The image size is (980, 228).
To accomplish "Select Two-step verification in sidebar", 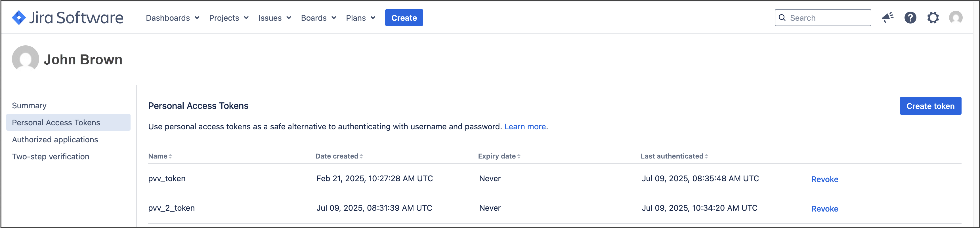I will [51, 157].
